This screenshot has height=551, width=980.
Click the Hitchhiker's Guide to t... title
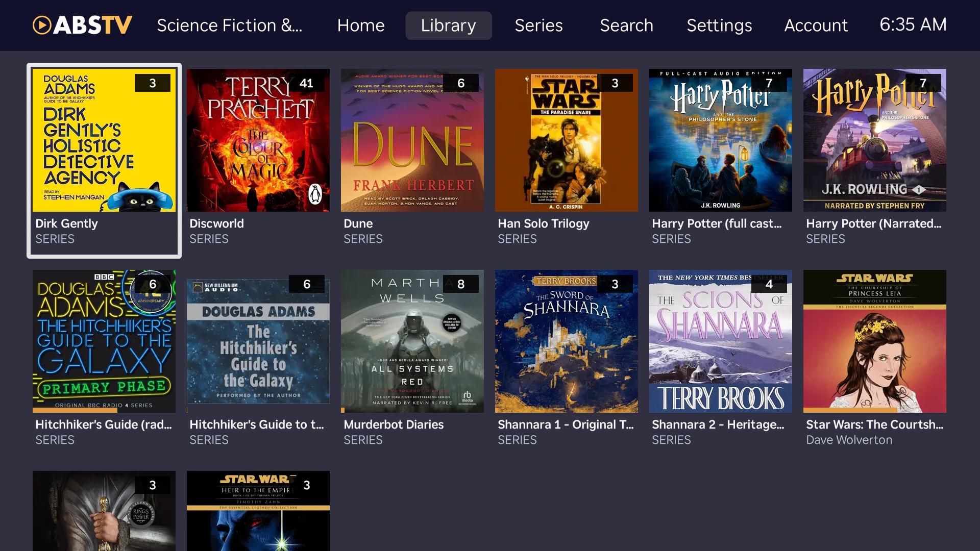point(257,424)
